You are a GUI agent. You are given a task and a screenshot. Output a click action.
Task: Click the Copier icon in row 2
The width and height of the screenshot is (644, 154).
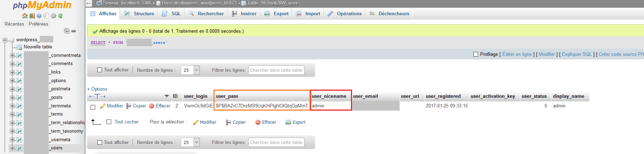tap(129, 106)
